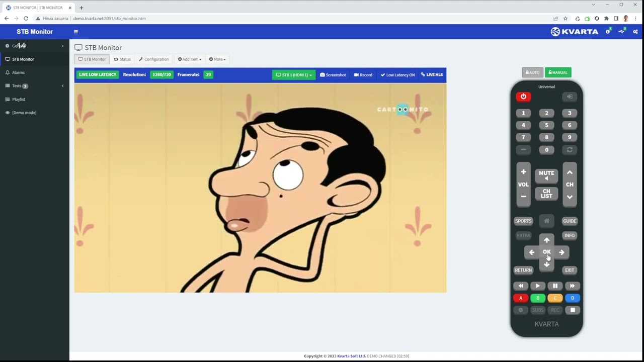Toggle LIVE HLS streaming

click(x=432, y=75)
